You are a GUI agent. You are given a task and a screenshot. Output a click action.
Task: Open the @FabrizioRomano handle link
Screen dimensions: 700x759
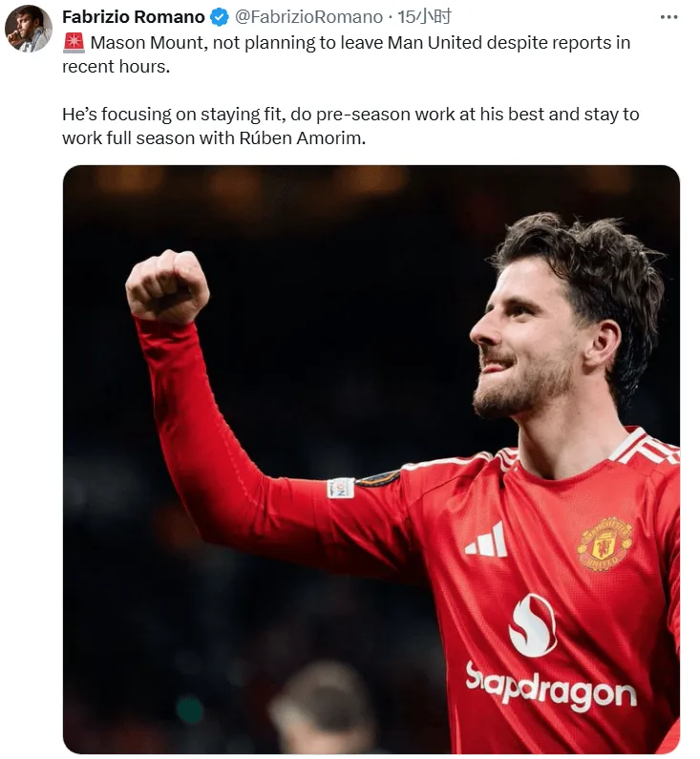(308, 17)
